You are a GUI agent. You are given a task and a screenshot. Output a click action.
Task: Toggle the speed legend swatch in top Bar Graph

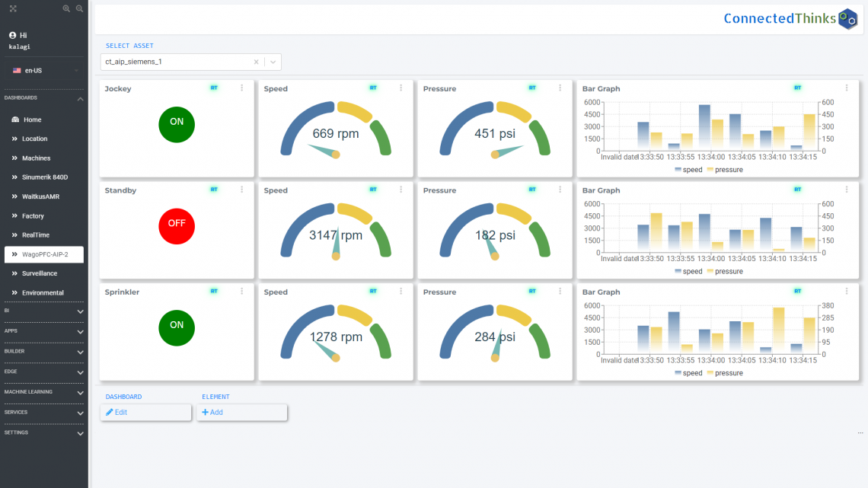tap(678, 170)
